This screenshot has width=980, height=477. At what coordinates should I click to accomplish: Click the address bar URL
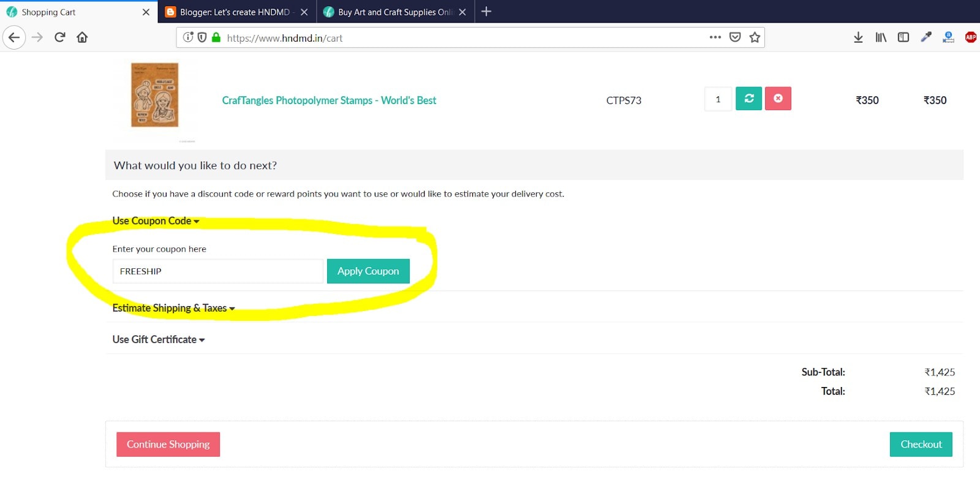click(x=285, y=38)
